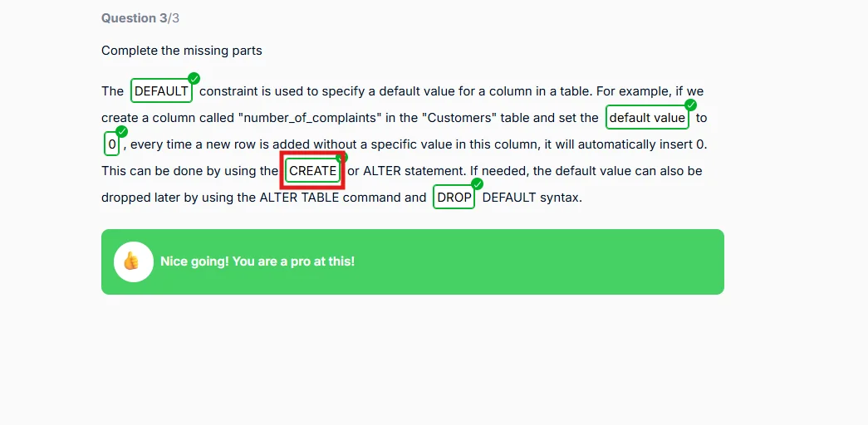Select the CREATE answer blank
The width and height of the screenshot is (868, 425).
pos(312,171)
